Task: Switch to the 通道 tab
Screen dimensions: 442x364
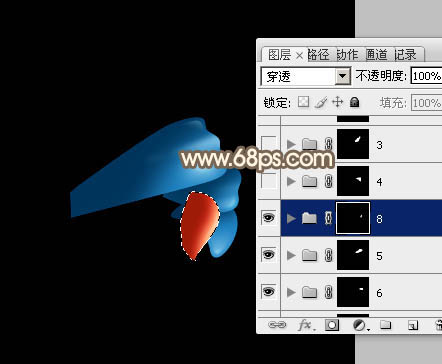Action: [x=376, y=55]
